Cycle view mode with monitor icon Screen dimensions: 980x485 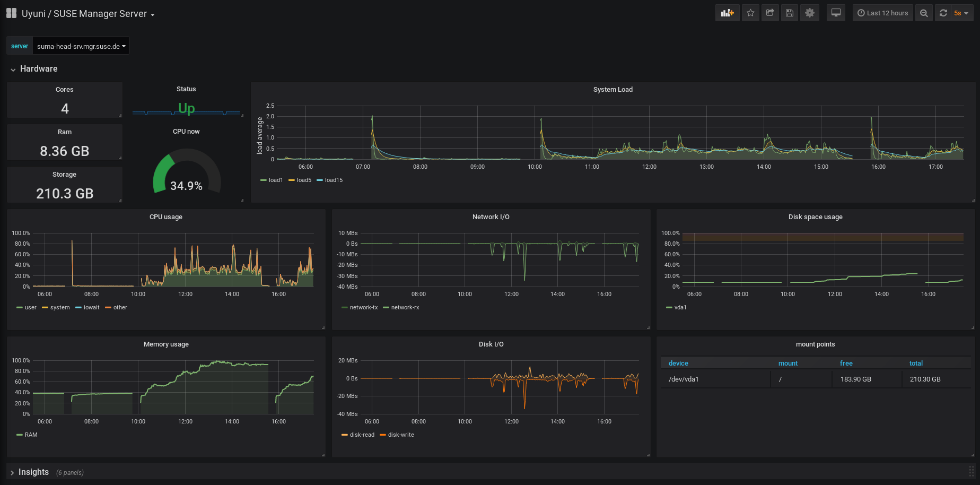coord(836,13)
